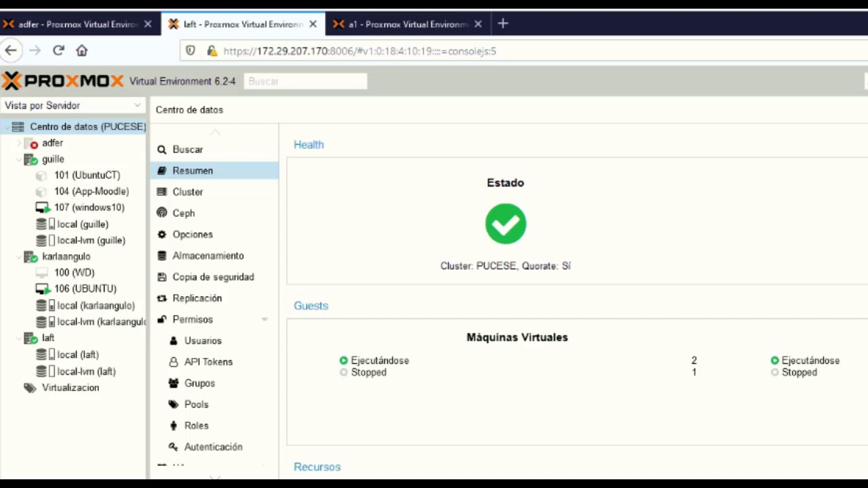868x488 pixels.
Task: Reload the page in the browser
Action: coord(58,50)
